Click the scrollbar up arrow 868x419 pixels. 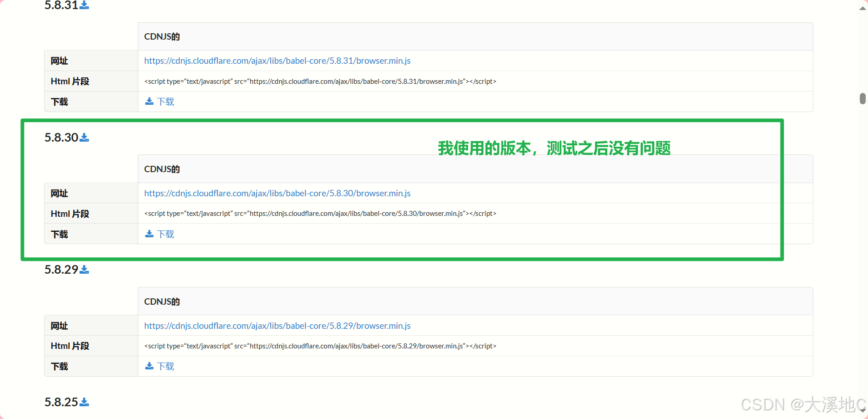coord(862,7)
